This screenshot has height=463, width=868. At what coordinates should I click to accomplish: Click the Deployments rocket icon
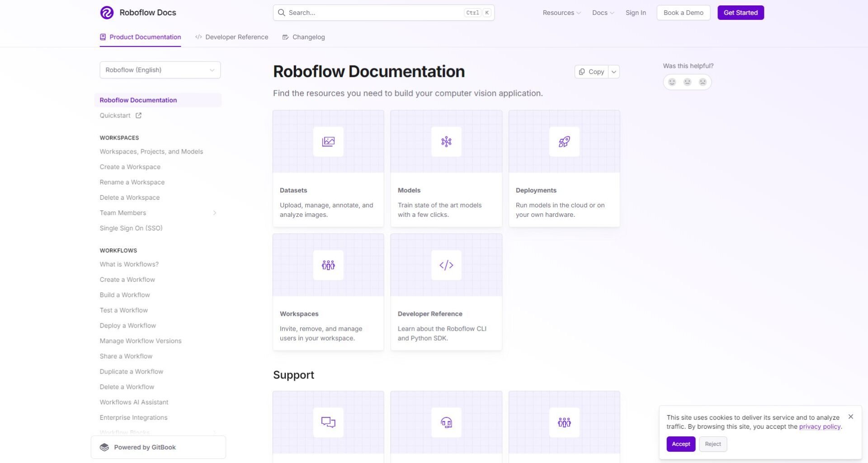tap(564, 142)
